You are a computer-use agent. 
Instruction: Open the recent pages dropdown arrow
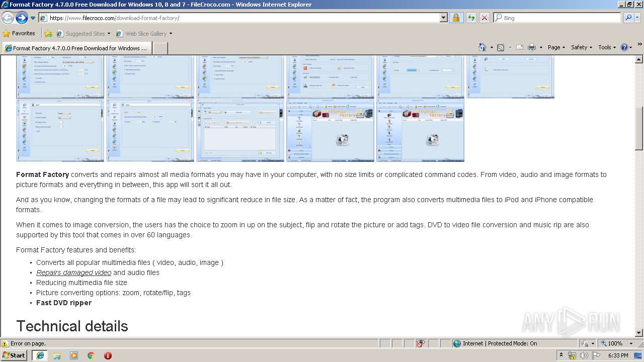click(33, 18)
